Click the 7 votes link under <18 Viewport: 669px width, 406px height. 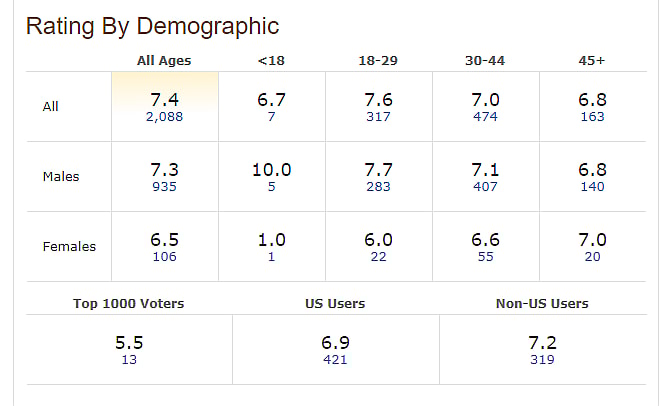tap(271, 117)
